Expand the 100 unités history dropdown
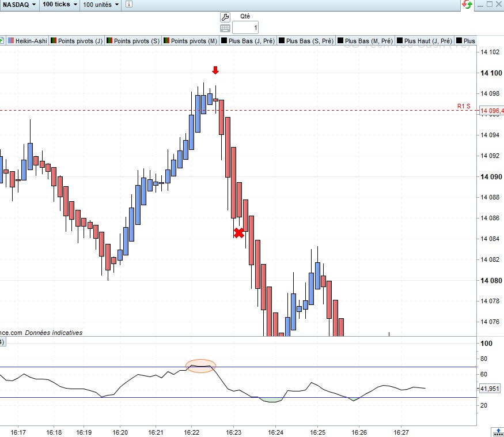Image resolution: width=504 pixels, height=437 pixels. [x=101, y=5]
